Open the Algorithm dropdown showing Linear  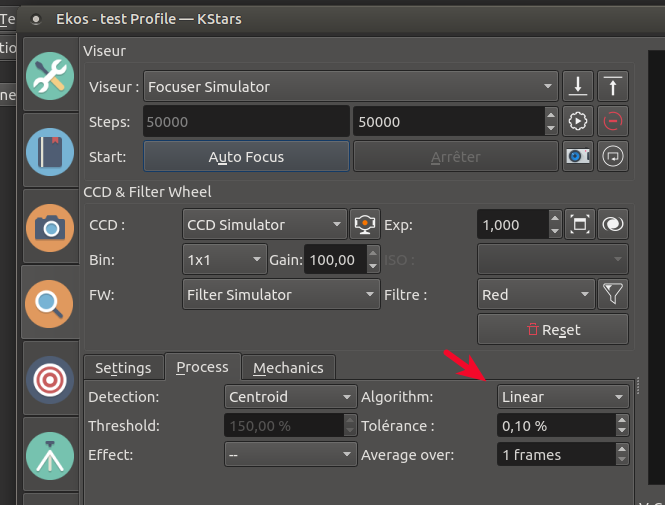[x=563, y=397]
